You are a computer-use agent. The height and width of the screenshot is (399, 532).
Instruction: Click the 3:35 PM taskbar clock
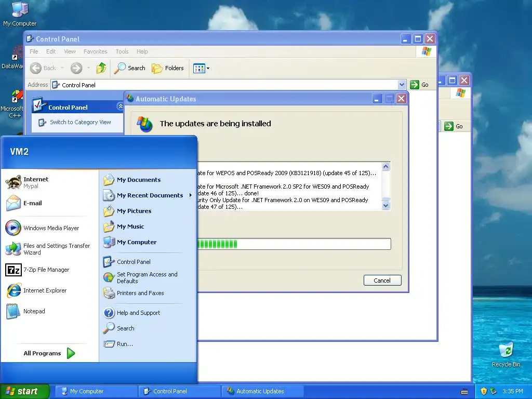click(513, 391)
